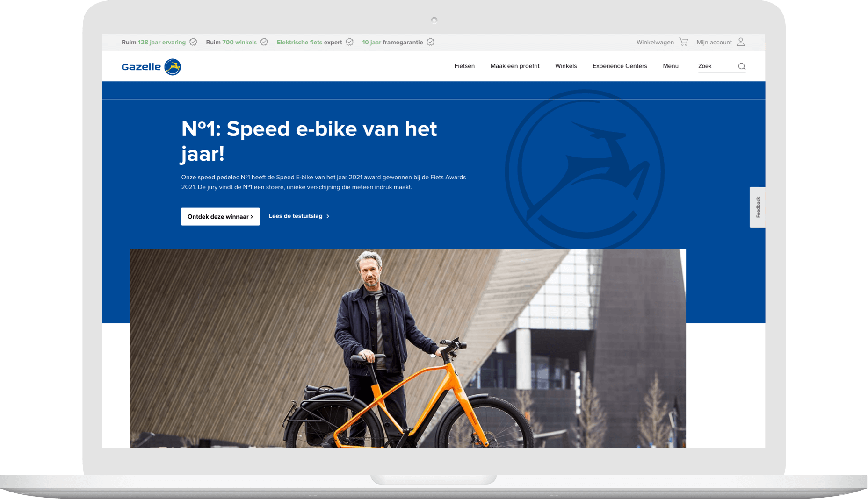Click the Mijn account user icon
Screen dimensions: 868x499
741,42
